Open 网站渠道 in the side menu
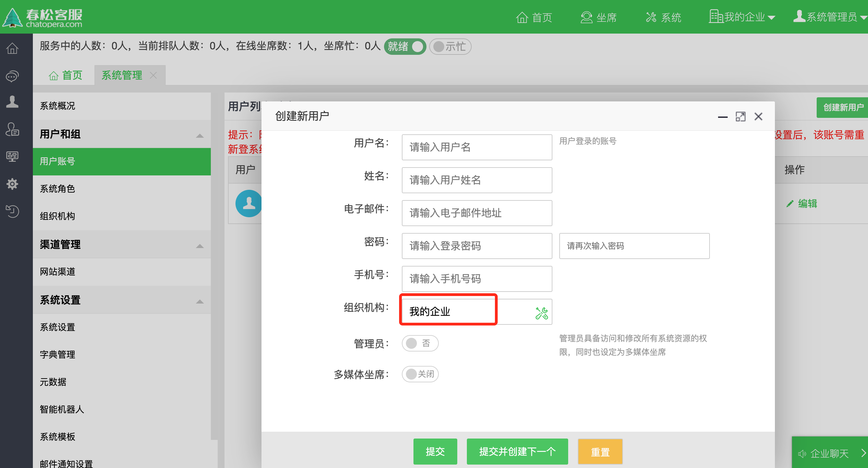 click(122, 272)
